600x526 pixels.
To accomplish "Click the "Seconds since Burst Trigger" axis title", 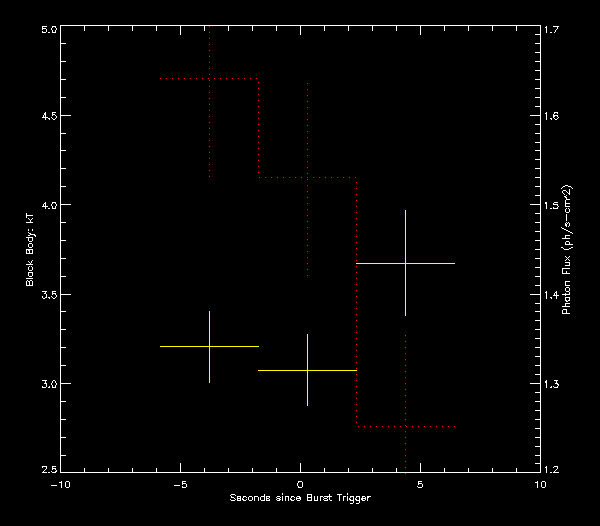I will (x=300, y=498).
